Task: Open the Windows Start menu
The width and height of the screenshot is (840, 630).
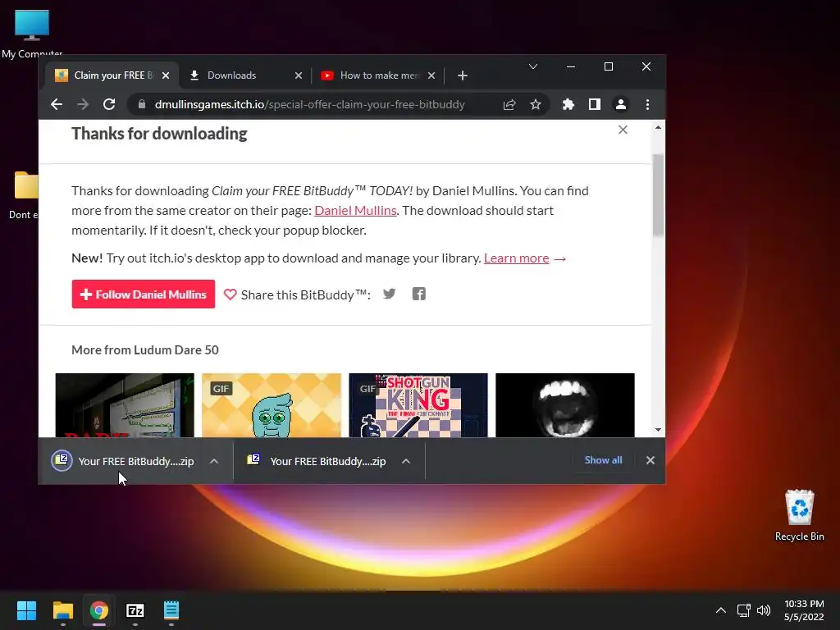Action: click(26, 610)
